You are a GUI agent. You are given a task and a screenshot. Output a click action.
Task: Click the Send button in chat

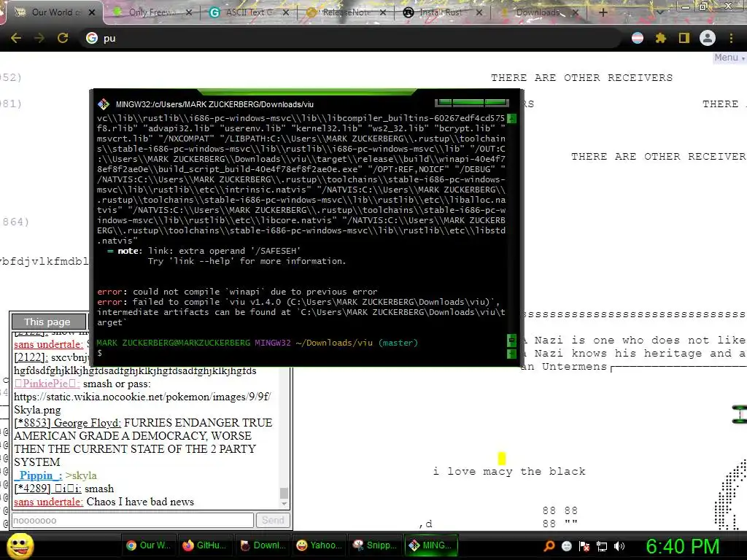click(273, 521)
